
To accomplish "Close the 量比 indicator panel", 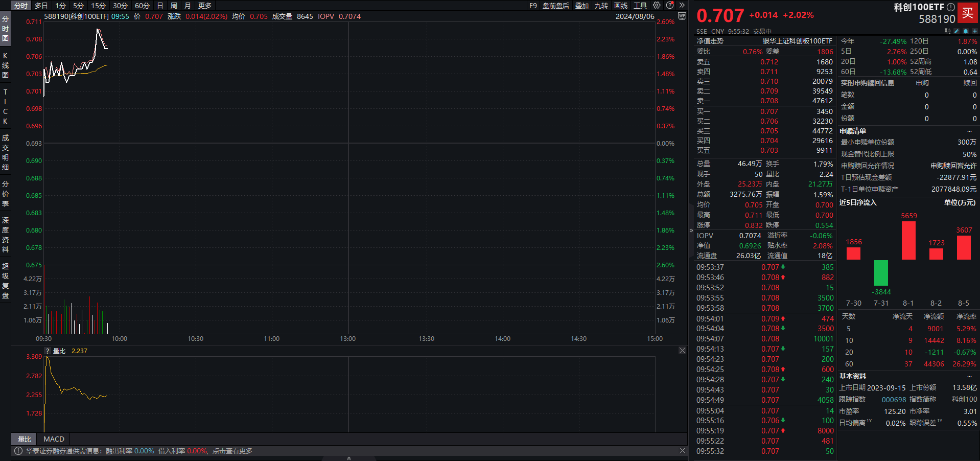I will coord(682,351).
